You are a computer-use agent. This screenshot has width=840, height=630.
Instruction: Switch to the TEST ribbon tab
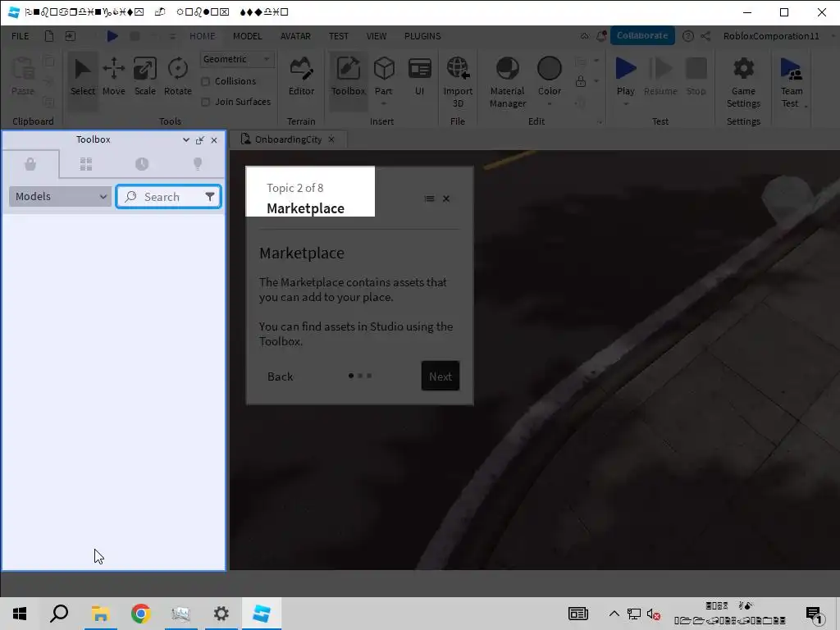339,36
